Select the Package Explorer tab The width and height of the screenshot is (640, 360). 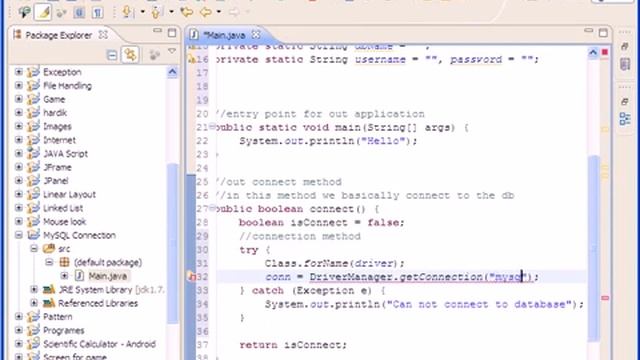(58, 36)
